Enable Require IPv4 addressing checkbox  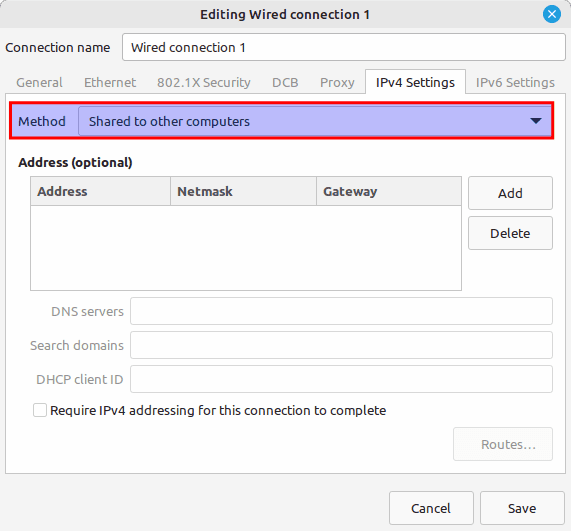point(40,410)
